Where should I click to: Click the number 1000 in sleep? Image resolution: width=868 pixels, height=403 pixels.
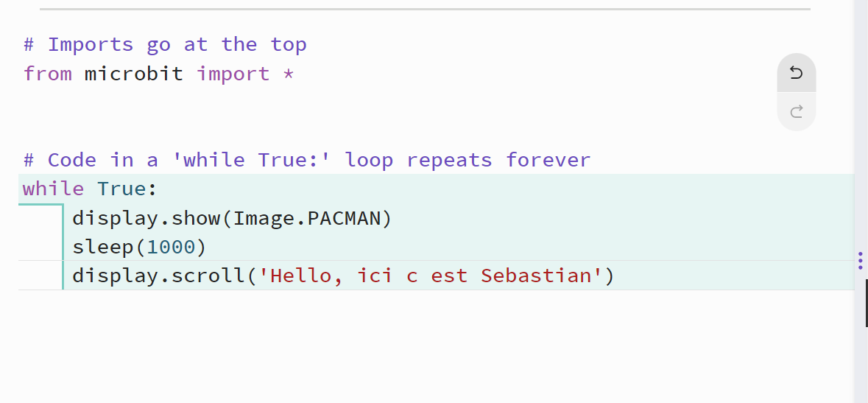tap(171, 248)
